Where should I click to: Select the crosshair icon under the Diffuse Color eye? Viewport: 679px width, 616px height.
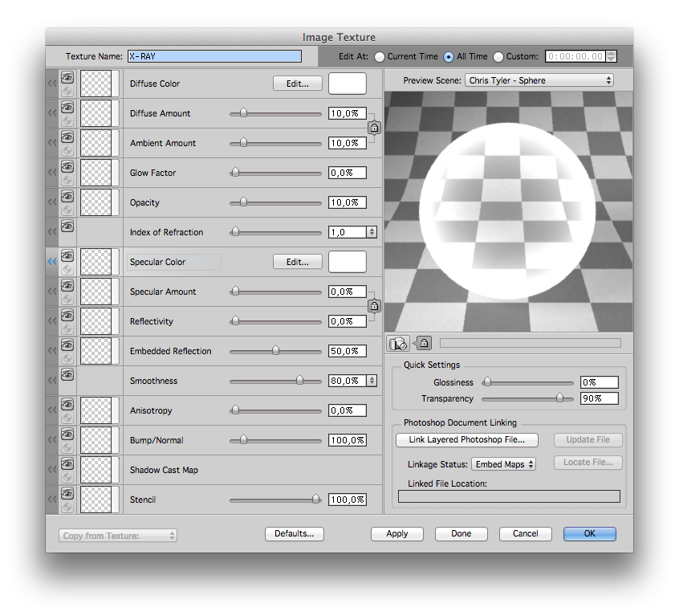coord(67,92)
